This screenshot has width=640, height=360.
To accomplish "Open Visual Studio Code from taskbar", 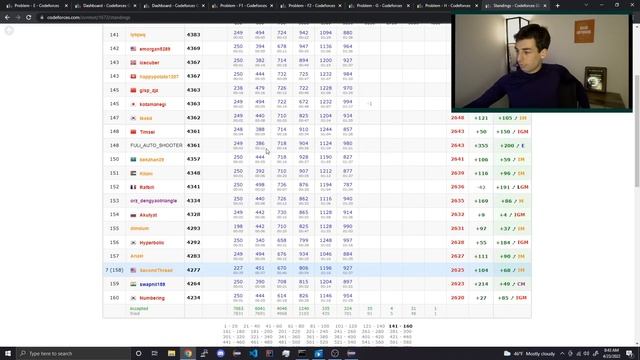I will [x=253, y=353].
